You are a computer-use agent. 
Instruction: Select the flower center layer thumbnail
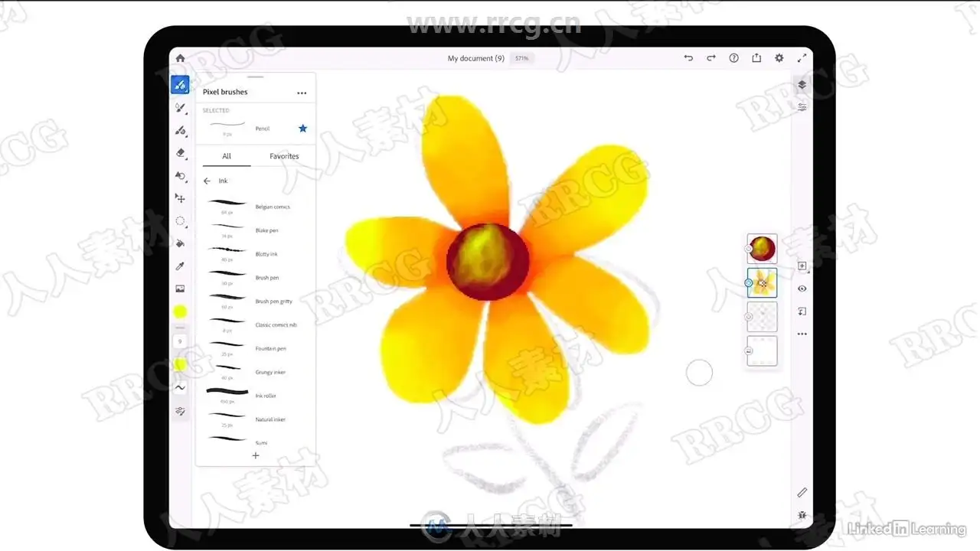click(x=762, y=249)
